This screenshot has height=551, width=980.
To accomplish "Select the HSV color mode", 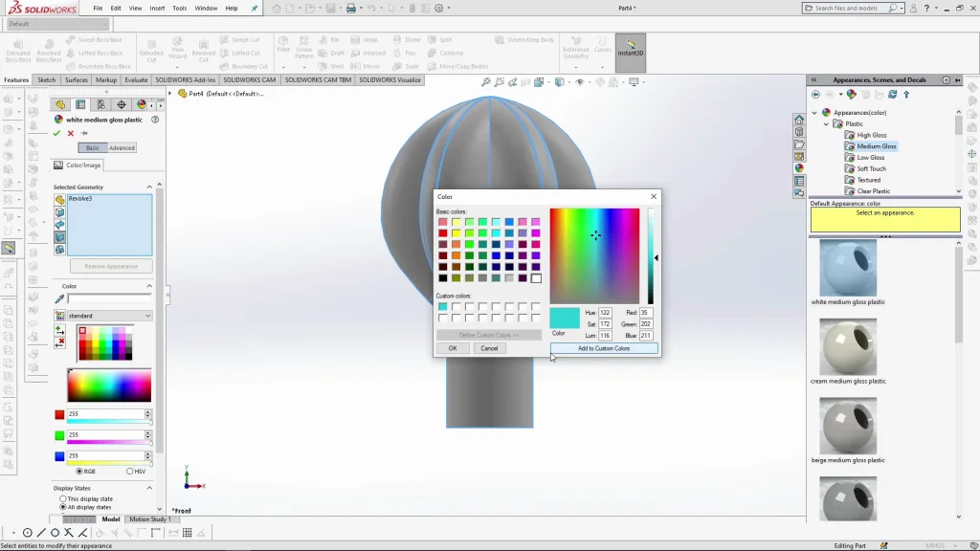I will point(130,471).
